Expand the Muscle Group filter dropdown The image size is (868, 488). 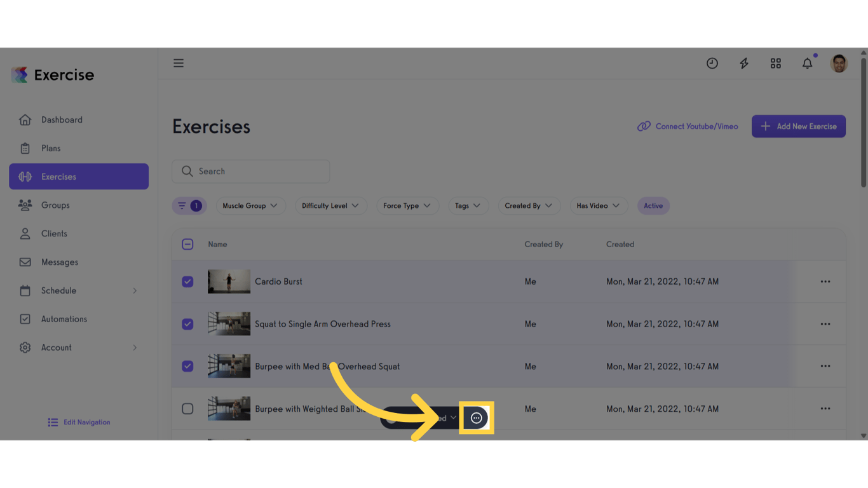point(250,206)
